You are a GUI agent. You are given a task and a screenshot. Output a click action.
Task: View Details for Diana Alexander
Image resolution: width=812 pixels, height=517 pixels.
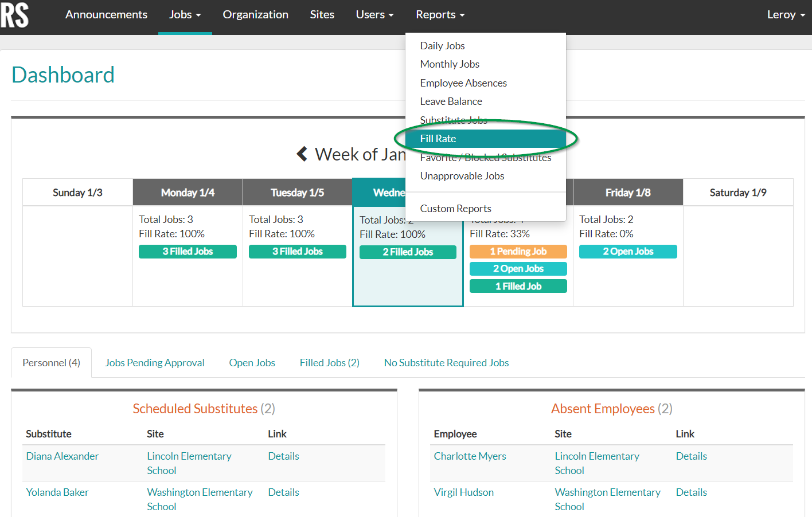pyautogui.click(x=284, y=456)
